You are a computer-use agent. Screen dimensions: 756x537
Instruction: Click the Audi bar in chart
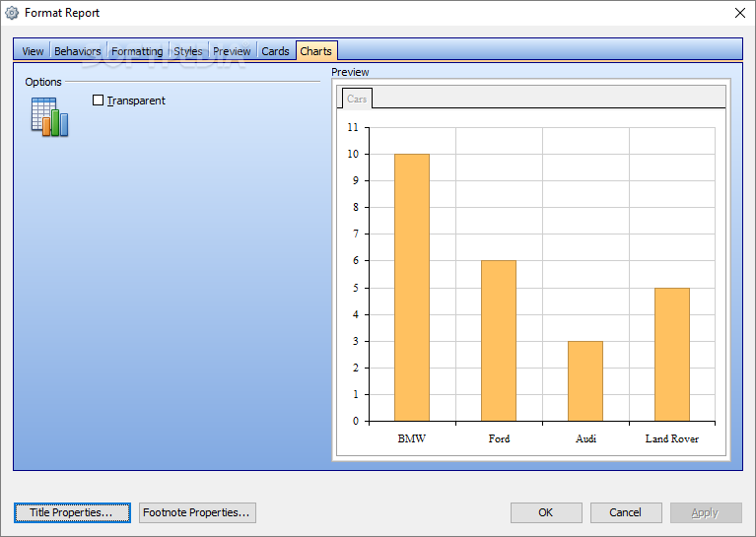point(585,380)
